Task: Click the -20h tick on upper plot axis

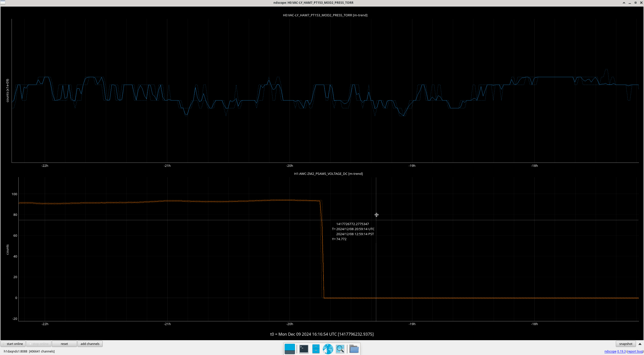Action: click(290, 166)
